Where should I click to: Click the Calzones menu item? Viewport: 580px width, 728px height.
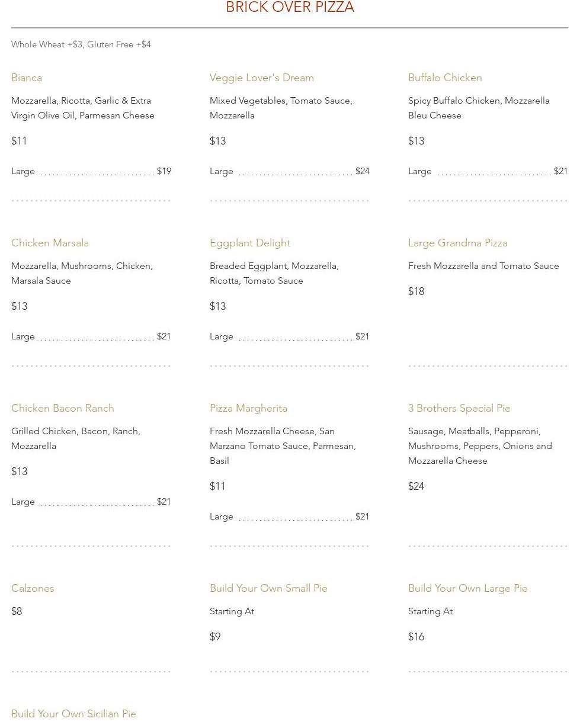coord(33,588)
